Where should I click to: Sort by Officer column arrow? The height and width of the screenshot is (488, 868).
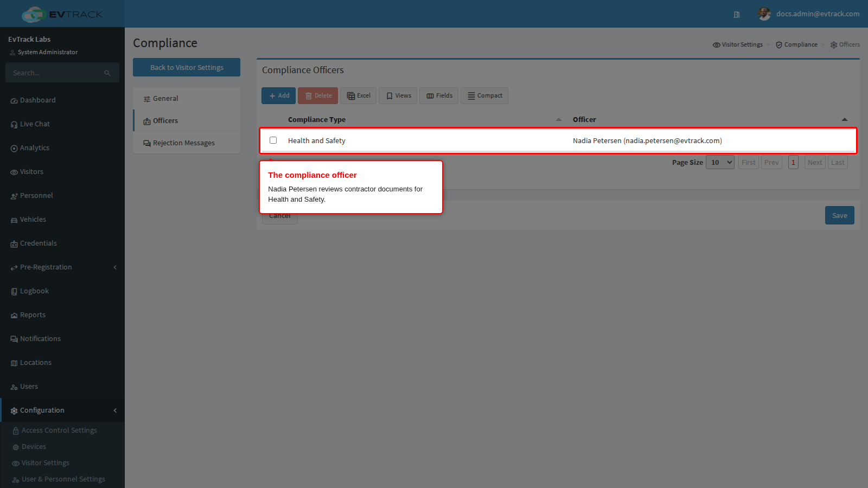pos(845,119)
